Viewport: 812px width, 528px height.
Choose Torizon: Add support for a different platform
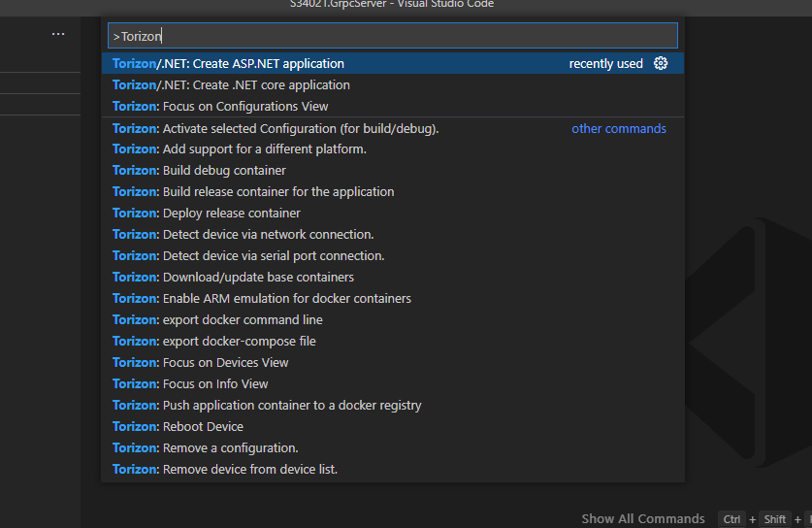(x=393, y=149)
